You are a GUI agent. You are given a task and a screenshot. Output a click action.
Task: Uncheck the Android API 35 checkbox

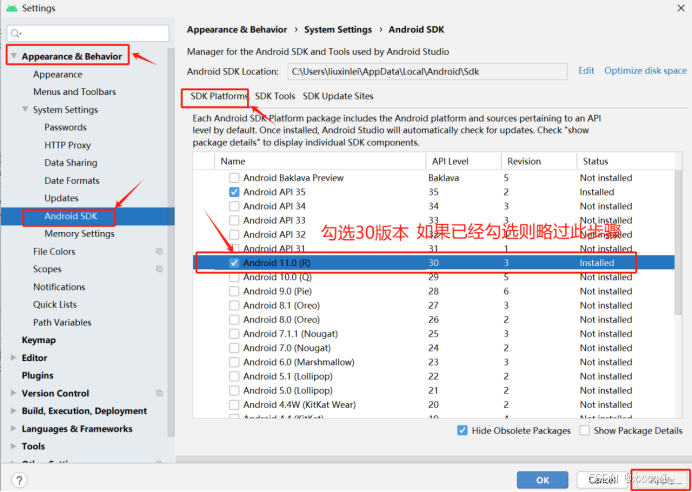(234, 192)
